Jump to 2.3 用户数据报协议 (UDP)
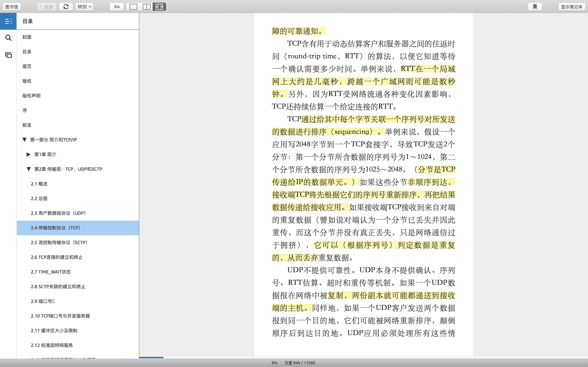Image resolution: width=588 pixels, height=367 pixels. (58, 213)
